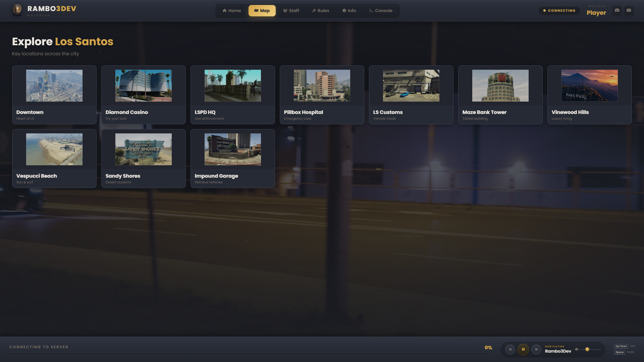Go to the Home tab
The image size is (644, 362).
point(231,11)
